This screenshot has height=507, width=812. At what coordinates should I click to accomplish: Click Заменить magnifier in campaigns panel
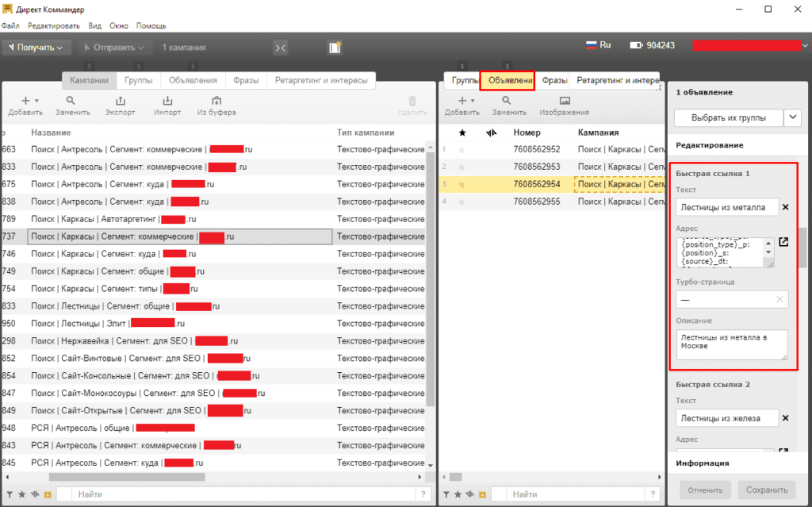click(71, 101)
